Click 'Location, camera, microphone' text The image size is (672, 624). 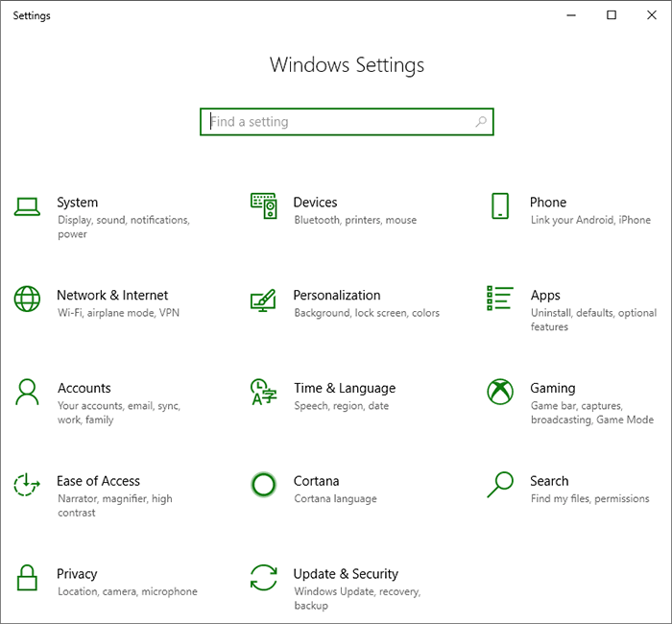tap(128, 592)
